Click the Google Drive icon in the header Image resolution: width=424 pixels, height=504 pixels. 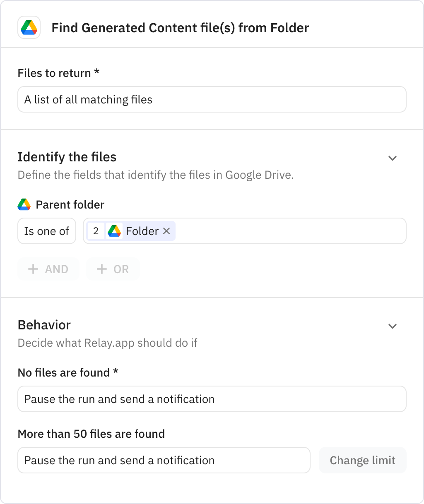click(x=29, y=28)
